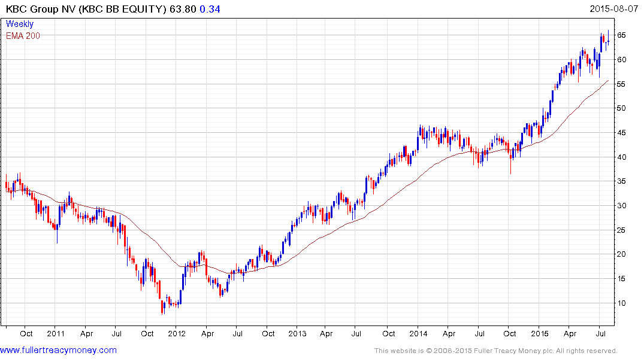Viewport: 644px width, 359px height.
Task: Click the 2013 time axis label
Action: click(297, 333)
